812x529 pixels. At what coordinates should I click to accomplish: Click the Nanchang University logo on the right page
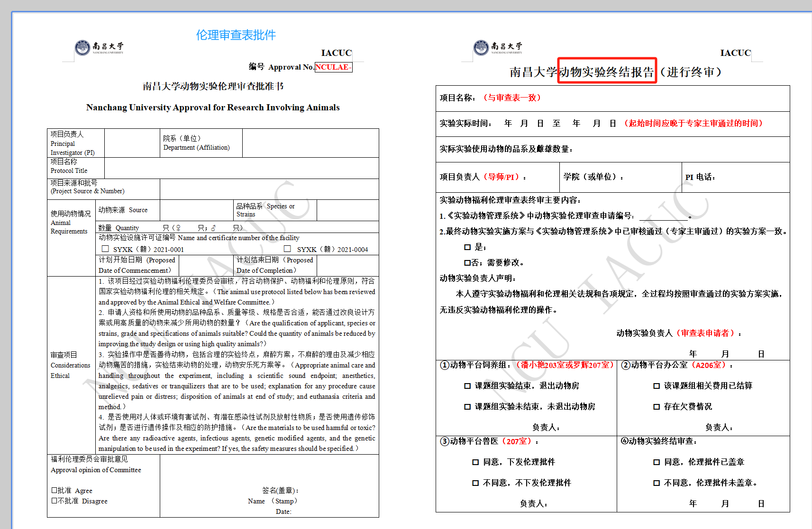pyautogui.click(x=498, y=47)
